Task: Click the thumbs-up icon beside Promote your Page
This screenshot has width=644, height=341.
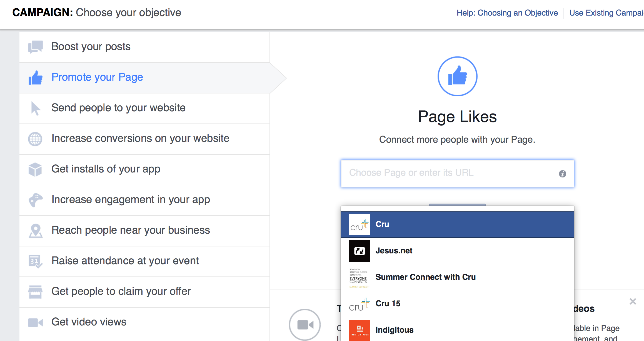Action: point(35,78)
